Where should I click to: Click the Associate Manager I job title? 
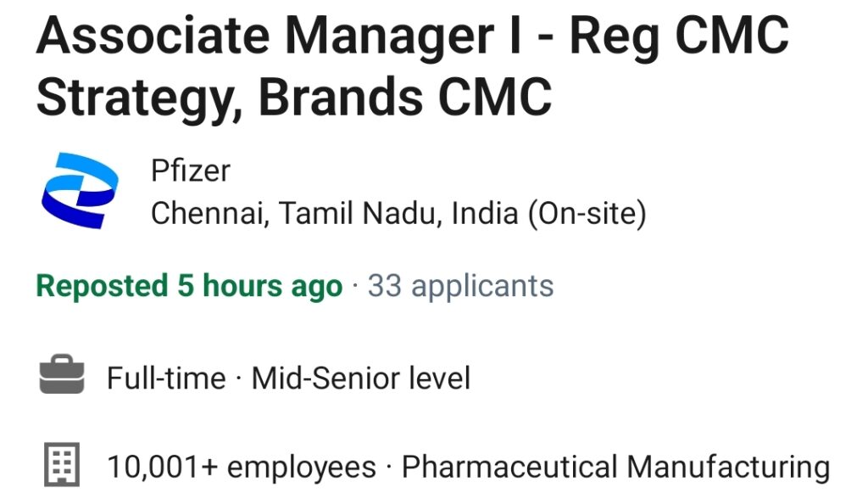click(x=413, y=66)
